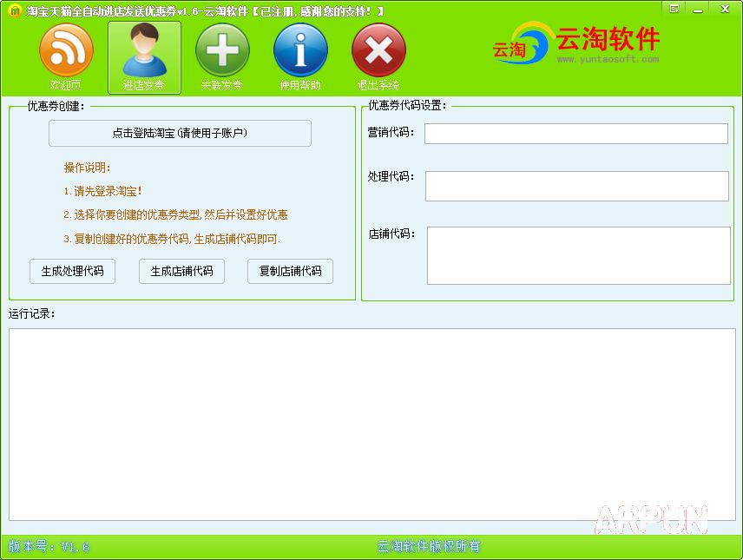
Task: Open the 欢迎页 welcome page icon
Action: [x=66, y=50]
